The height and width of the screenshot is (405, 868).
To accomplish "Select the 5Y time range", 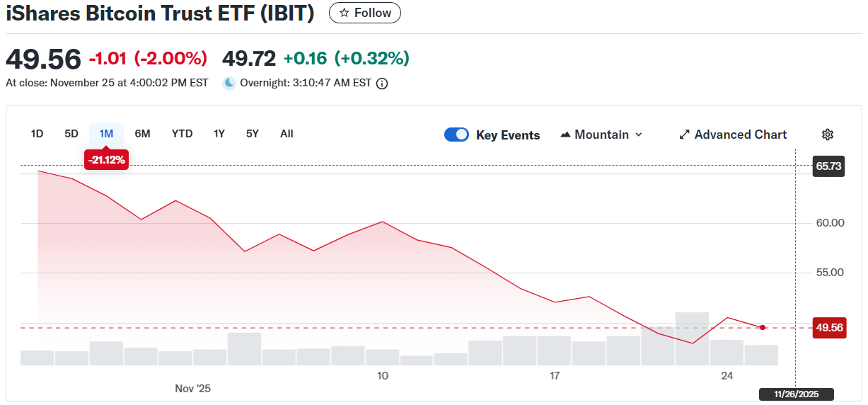I will tap(253, 134).
